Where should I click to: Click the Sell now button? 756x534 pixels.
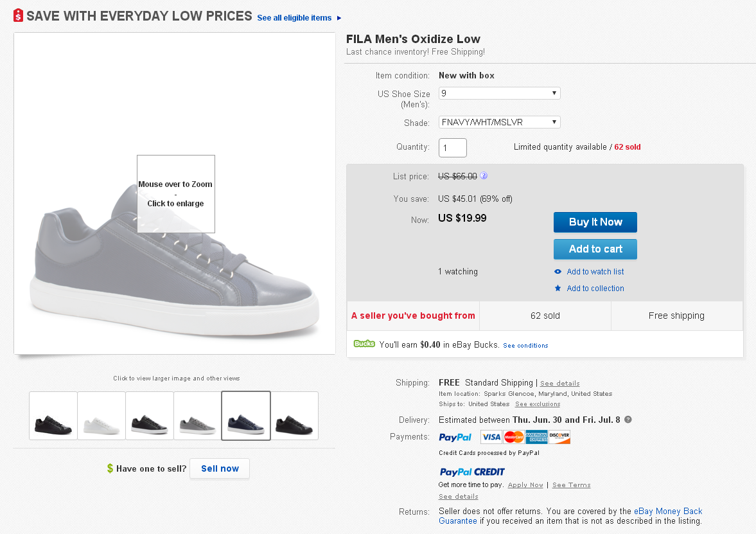tap(220, 468)
